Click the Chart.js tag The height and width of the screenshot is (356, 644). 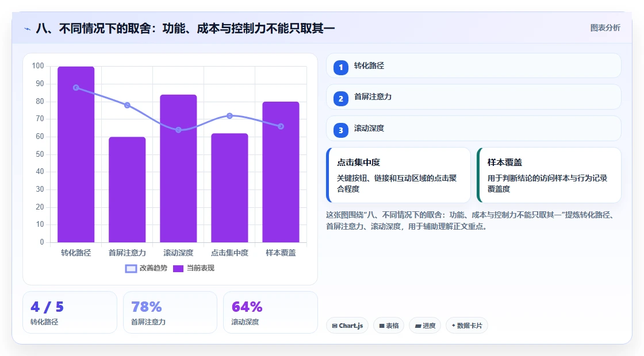(x=347, y=326)
